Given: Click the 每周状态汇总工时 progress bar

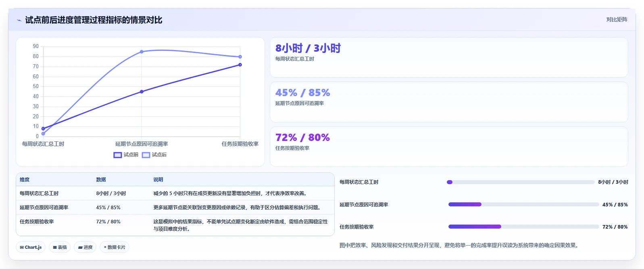Looking at the screenshot, I should click(x=521, y=182).
